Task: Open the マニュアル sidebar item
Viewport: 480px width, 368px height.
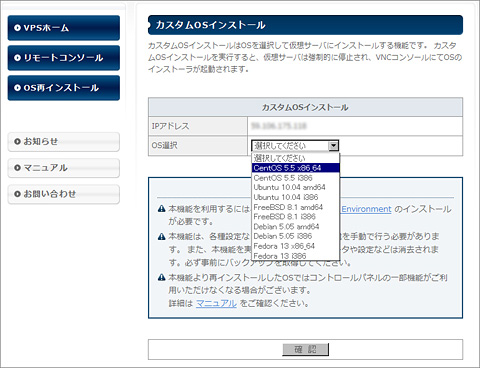Action: [64, 168]
